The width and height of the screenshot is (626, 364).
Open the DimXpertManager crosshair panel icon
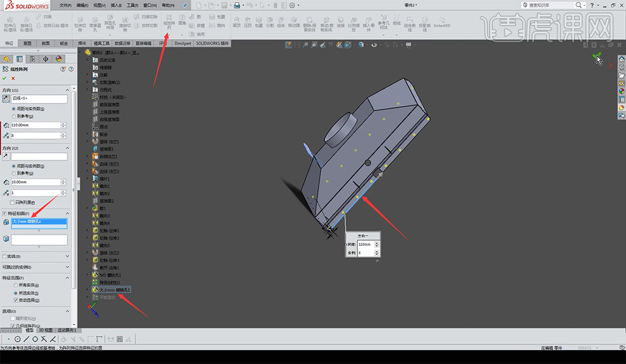(x=46, y=59)
